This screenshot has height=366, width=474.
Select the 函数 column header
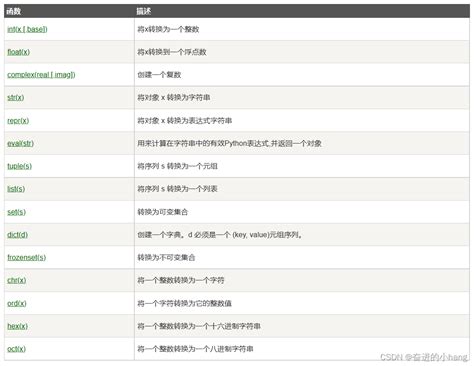click(14, 11)
